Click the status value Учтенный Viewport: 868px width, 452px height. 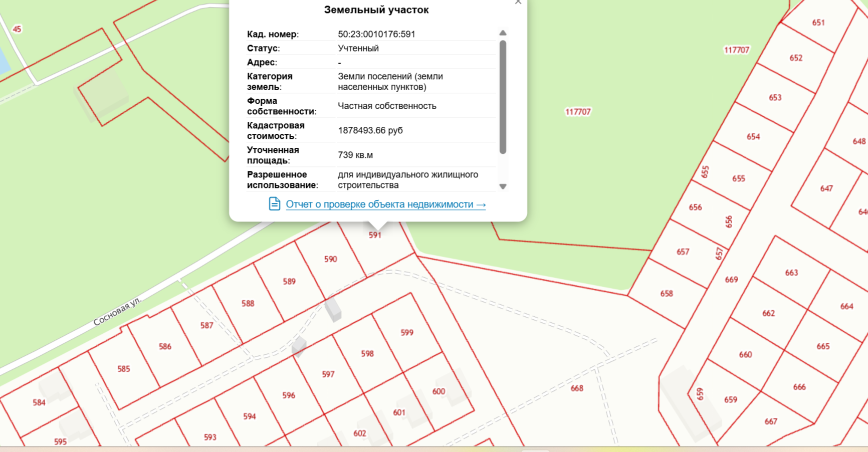tap(358, 48)
